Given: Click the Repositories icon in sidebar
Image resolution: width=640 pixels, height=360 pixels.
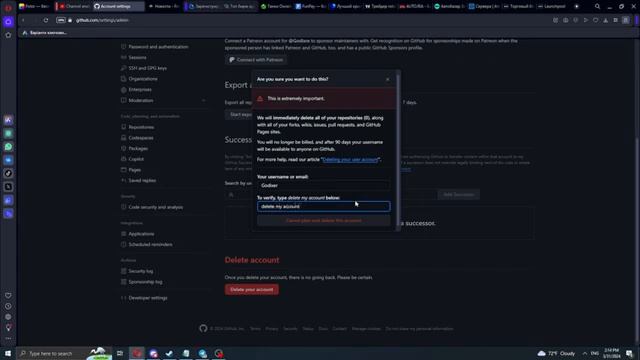Looking at the screenshot, I should (x=123, y=127).
